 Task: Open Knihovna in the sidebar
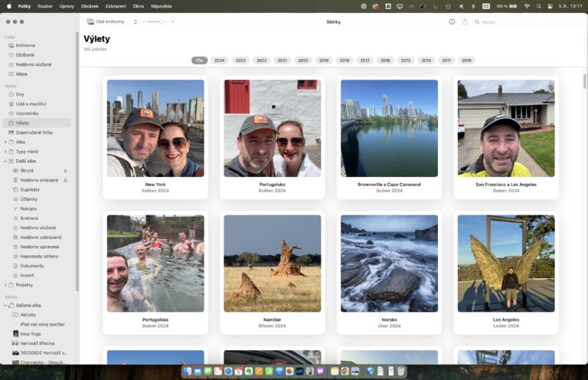coord(25,45)
